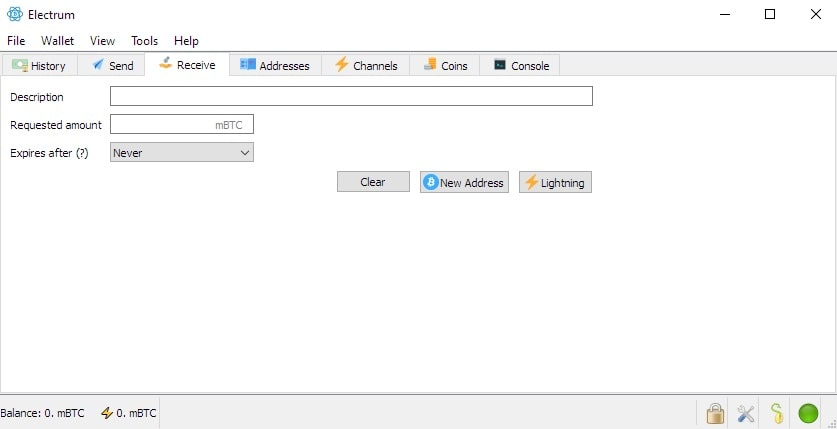837x429 pixels.
Task: Open preferences via the tools icon
Action: [x=746, y=413]
